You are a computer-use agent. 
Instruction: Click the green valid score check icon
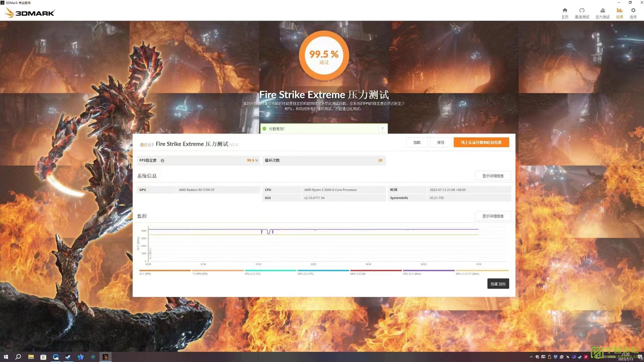[264, 129]
